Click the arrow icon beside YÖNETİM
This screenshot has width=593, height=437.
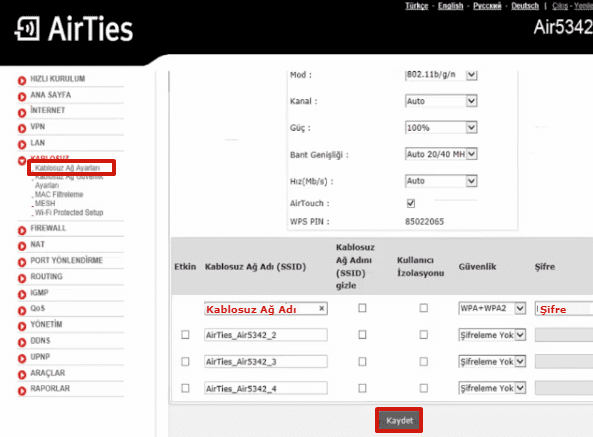click(x=22, y=326)
